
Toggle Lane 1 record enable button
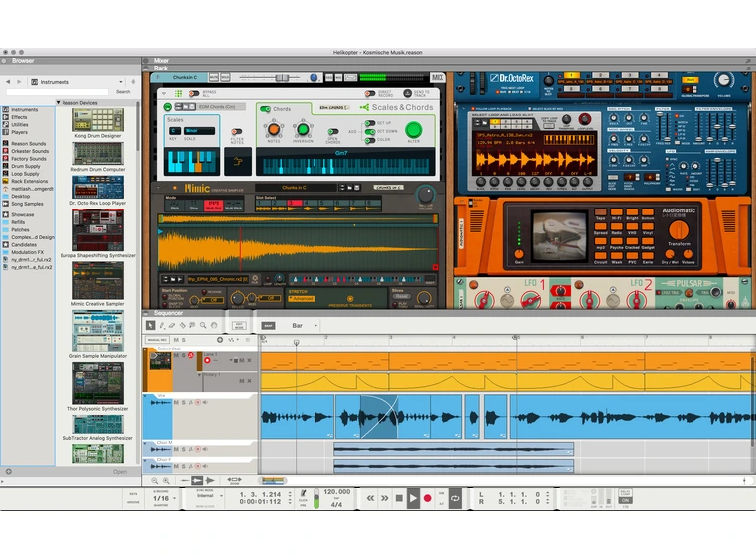tap(207, 361)
